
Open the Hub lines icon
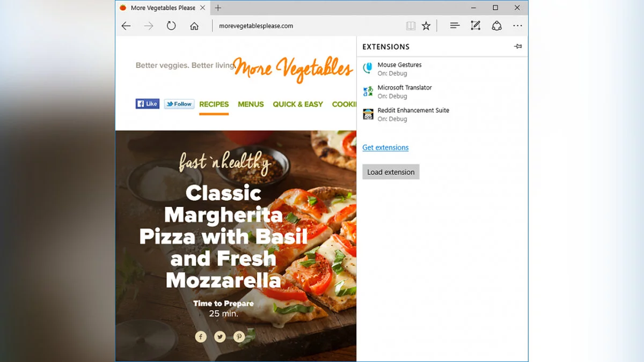tap(455, 26)
